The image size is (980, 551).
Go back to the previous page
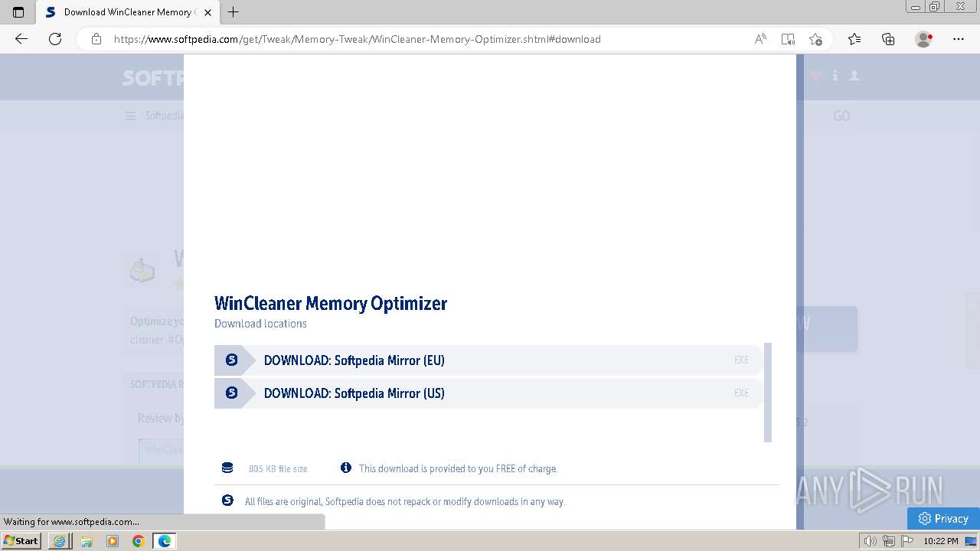[x=21, y=39]
